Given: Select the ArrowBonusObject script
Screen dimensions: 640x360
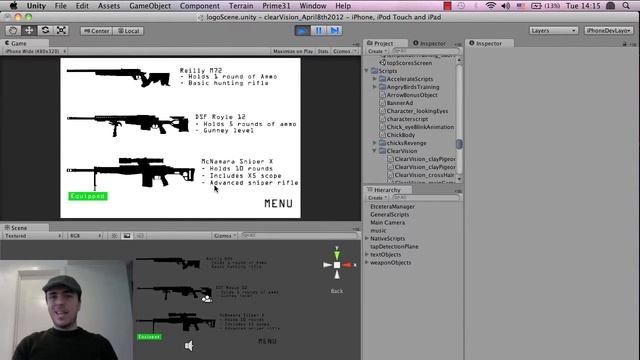Looking at the screenshot, I should click(x=412, y=95).
